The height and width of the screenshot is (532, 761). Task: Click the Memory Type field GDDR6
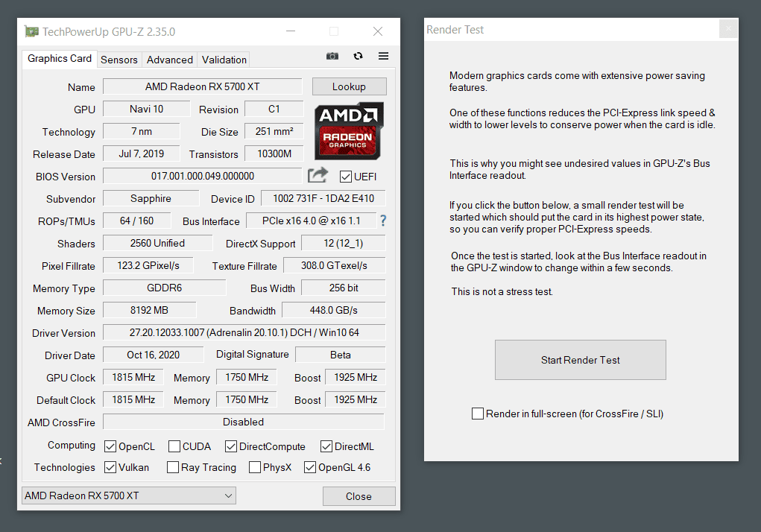165,287
